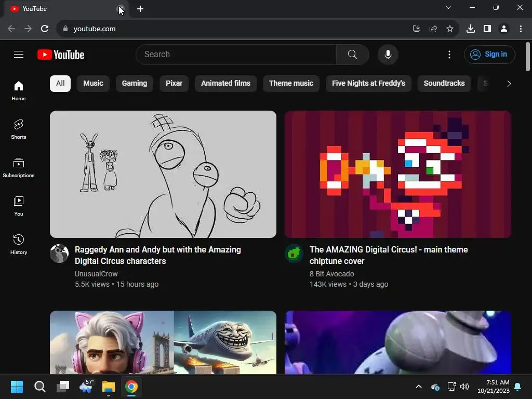This screenshot has height=399, width=532.
Task: Open the purple animatronic video thumbnail
Action: pos(398,342)
